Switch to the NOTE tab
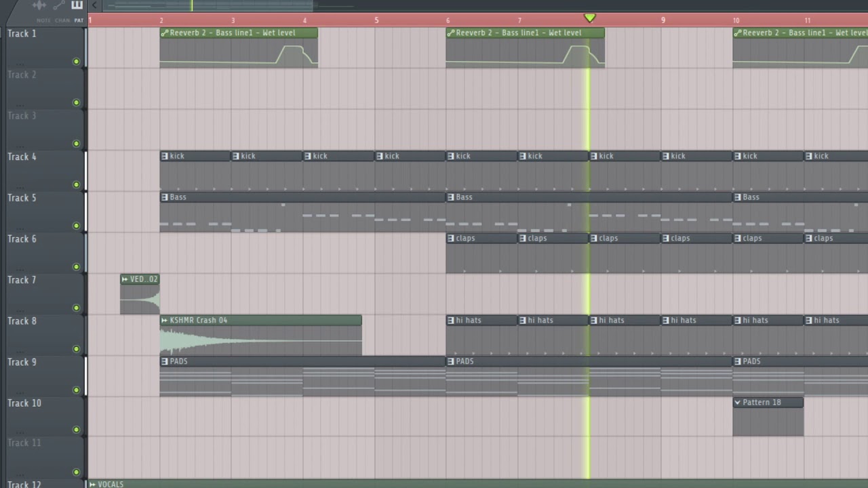This screenshot has height=488, width=868. coord(43,20)
